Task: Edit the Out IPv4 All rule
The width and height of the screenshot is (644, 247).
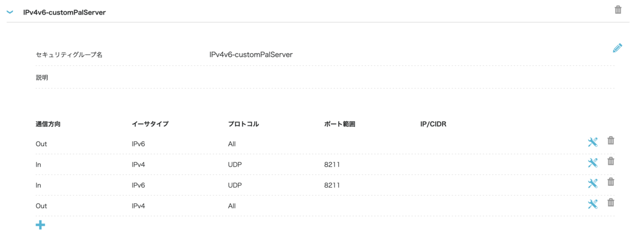Action: pos(592,204)
